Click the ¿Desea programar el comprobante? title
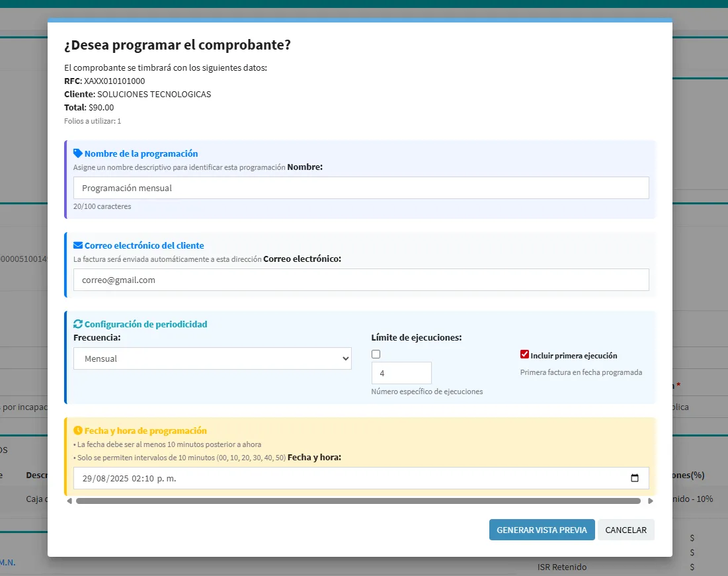 pyautogui.click(x=177, y=44)
